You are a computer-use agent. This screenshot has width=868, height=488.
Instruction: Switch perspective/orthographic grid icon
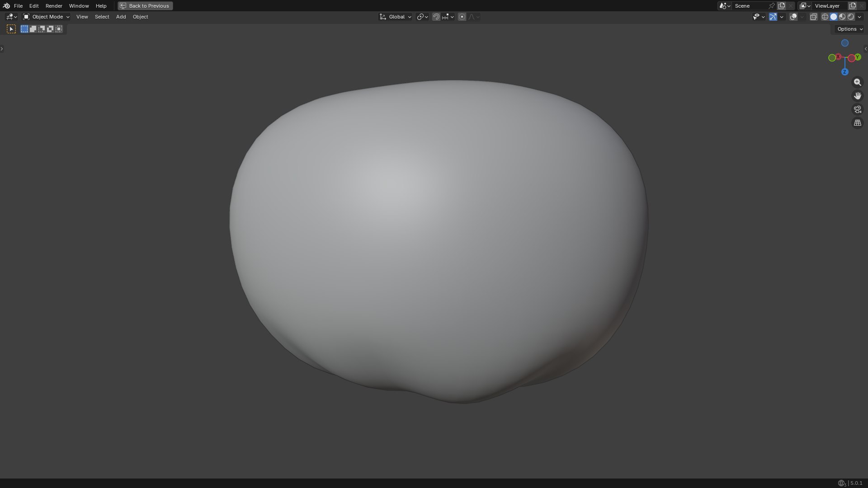858,123
